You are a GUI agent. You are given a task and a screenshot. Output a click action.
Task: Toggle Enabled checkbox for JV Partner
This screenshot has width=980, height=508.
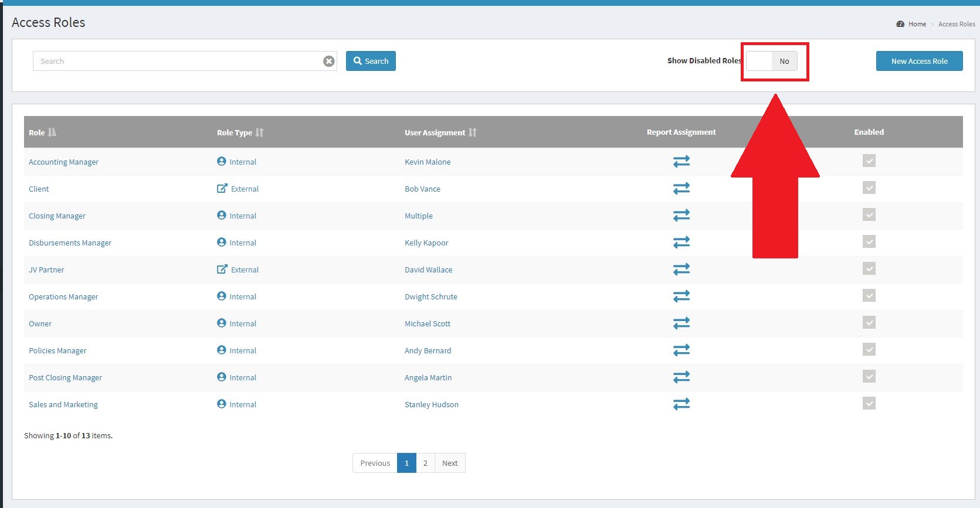pos(869,268)
